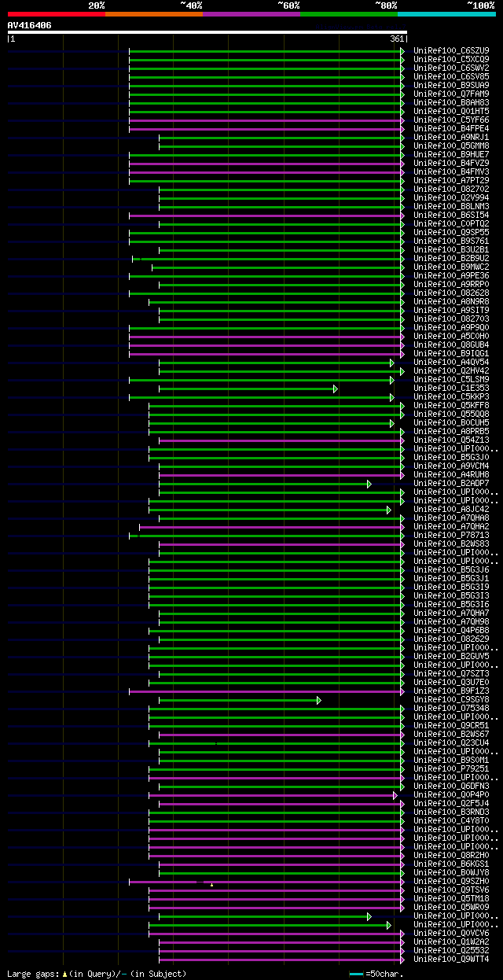Open hit UniRef100_O82702
This screenshot has width=503, height=980.
(x=451, y=190)
